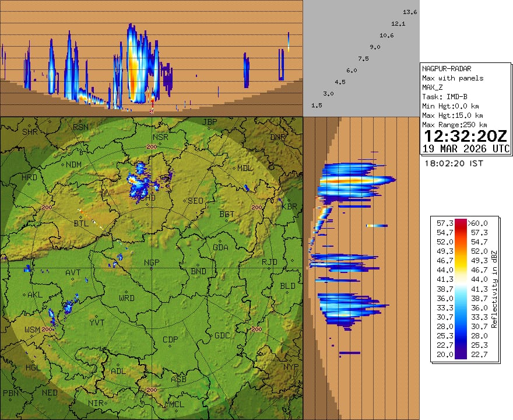Click the AKL station marker
513x420 pixels.
[35, 289]
